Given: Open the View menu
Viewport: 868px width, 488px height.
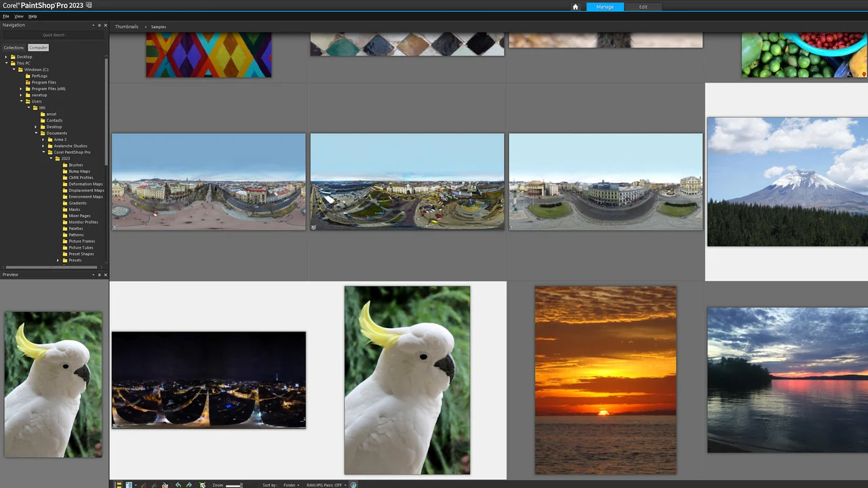Looking at the screenshot, I should 19,16.
